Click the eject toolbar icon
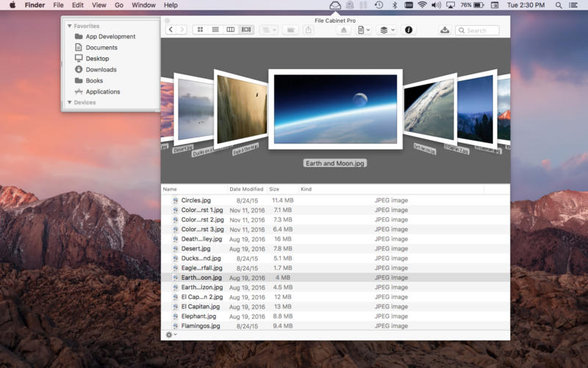 (x=343, y=30)
